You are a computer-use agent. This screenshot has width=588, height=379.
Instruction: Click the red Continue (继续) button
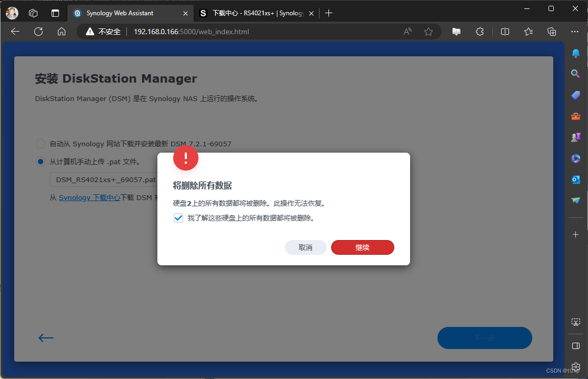tap(362, 247)
